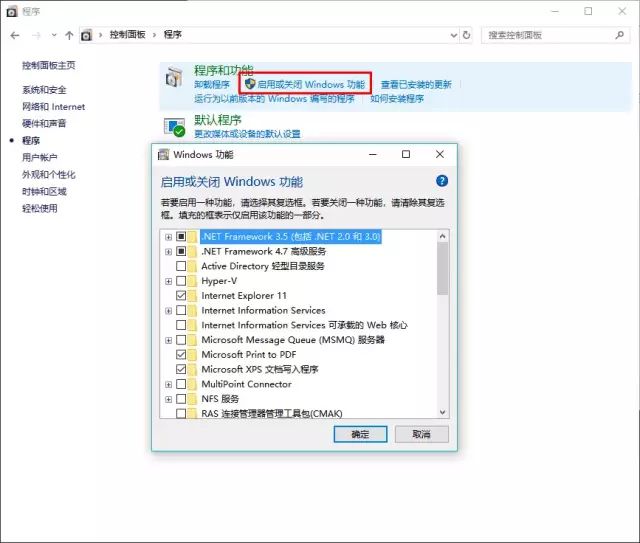Viewport: 640px width, 543px height.
Task: Select 系统和安全 in the sidebar
Action: coord(44,90)
